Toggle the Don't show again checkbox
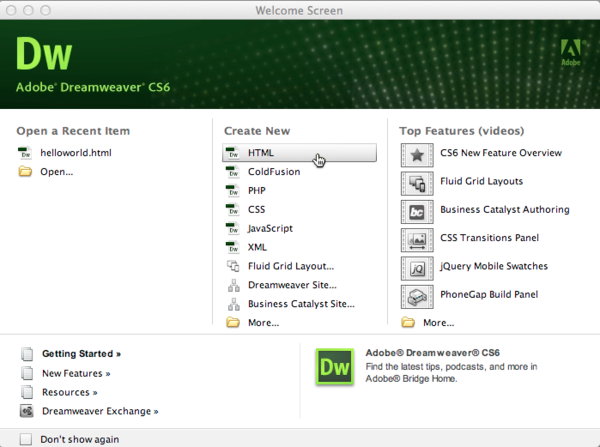Screen dimensions: 600x447 (26, 438)
